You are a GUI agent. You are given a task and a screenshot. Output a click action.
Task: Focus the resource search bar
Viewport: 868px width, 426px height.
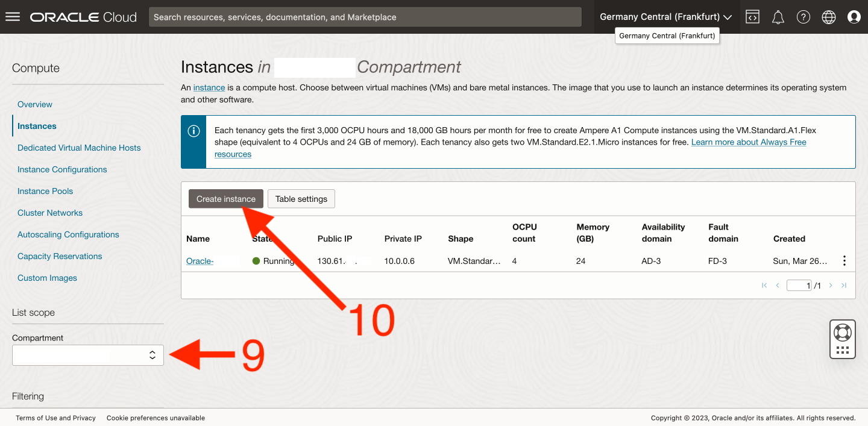365,17
